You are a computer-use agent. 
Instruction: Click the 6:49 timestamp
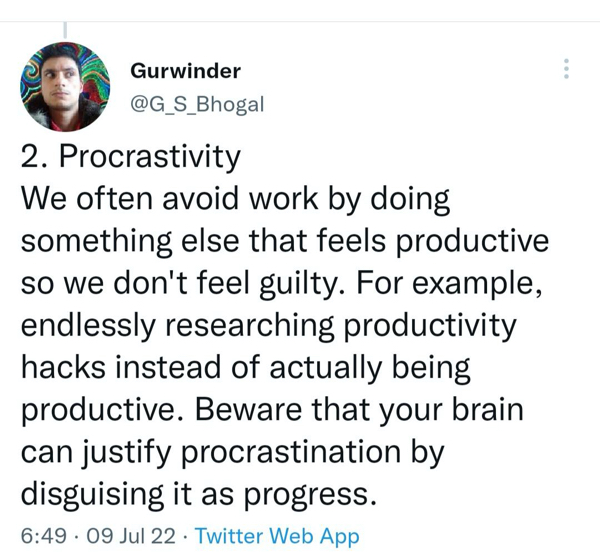coord(44,536)
